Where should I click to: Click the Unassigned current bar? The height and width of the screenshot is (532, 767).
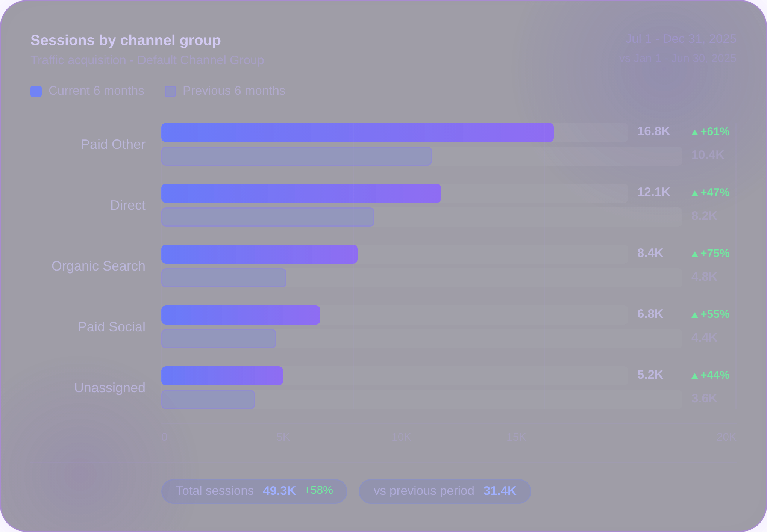222,375
